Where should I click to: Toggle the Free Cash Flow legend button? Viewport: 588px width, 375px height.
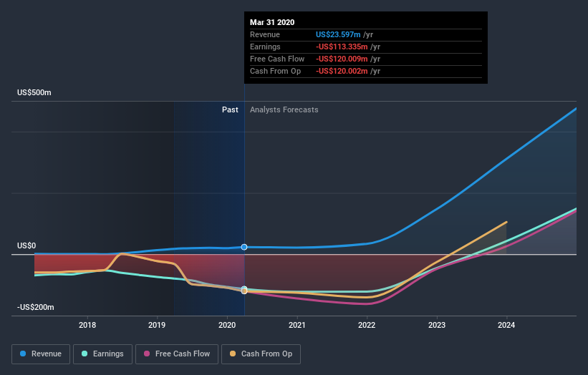coord(177,354)
